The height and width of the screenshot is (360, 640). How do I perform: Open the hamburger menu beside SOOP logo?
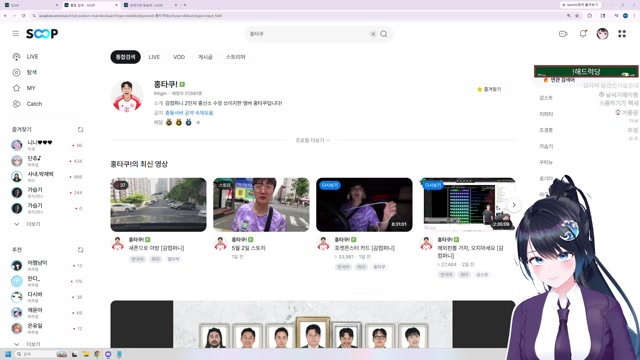pos(16,33)
